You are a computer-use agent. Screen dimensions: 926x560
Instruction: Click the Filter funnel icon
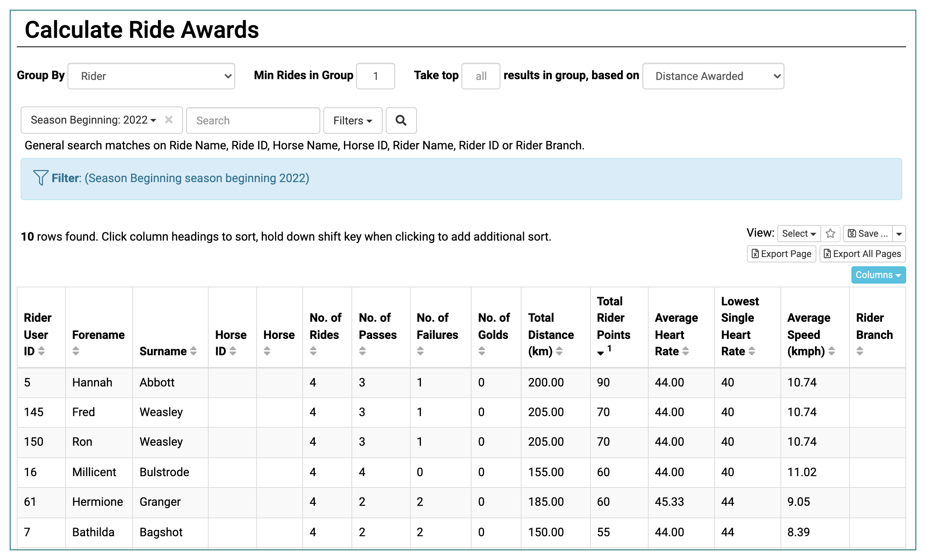[x=41, y=178]
